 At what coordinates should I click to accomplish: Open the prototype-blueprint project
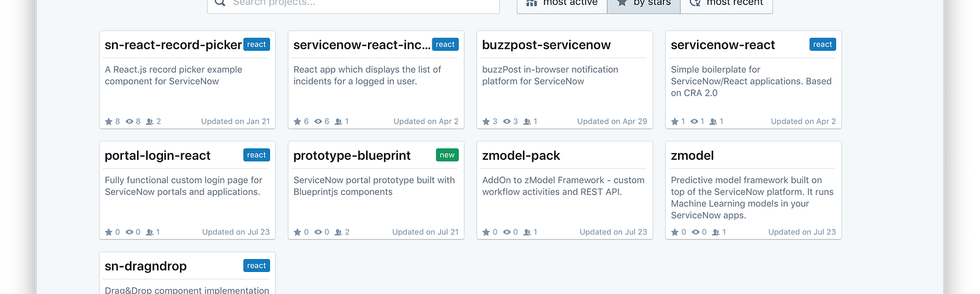coord(352,156)
